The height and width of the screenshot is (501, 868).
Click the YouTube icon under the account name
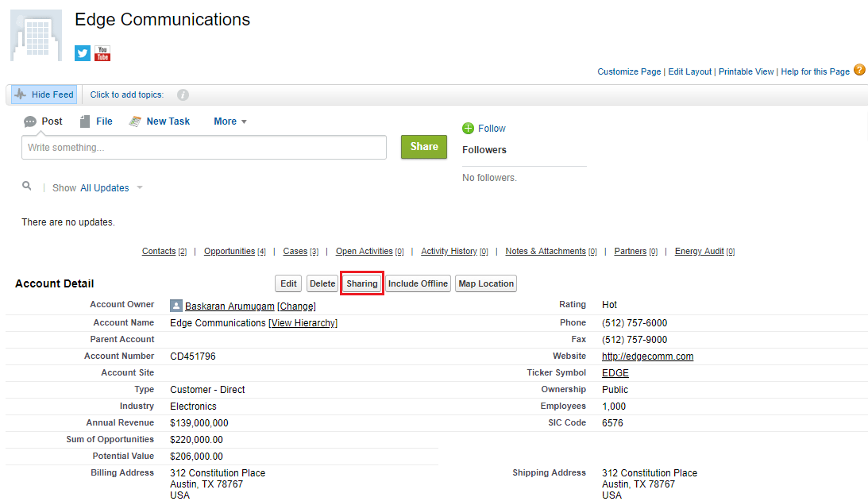click(x=102, y=53)
